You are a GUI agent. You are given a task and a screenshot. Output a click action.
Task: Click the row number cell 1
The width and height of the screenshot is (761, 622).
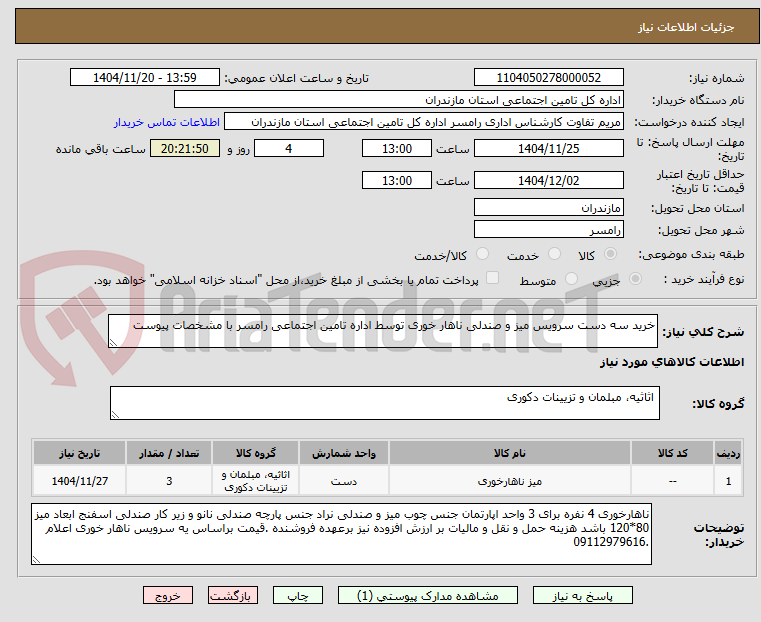(728, 481)
